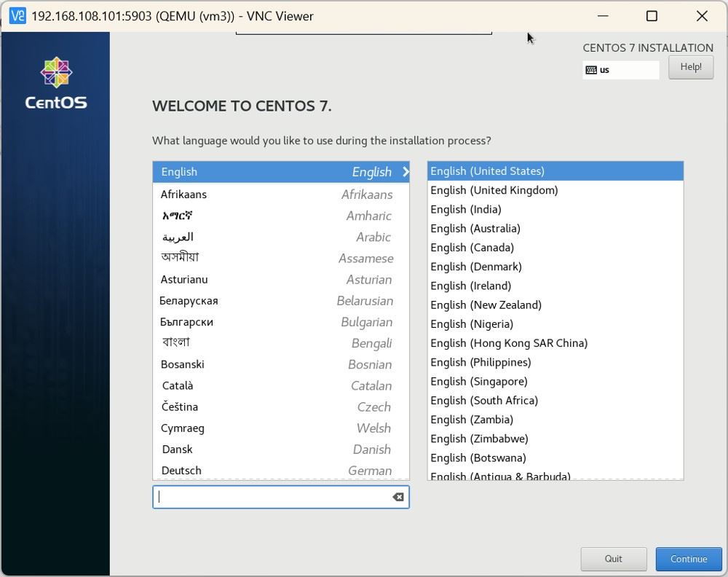This screenshot has height=577, width=728.
Task: Pick English (Botswana) locale
Action: click(555, 458)
